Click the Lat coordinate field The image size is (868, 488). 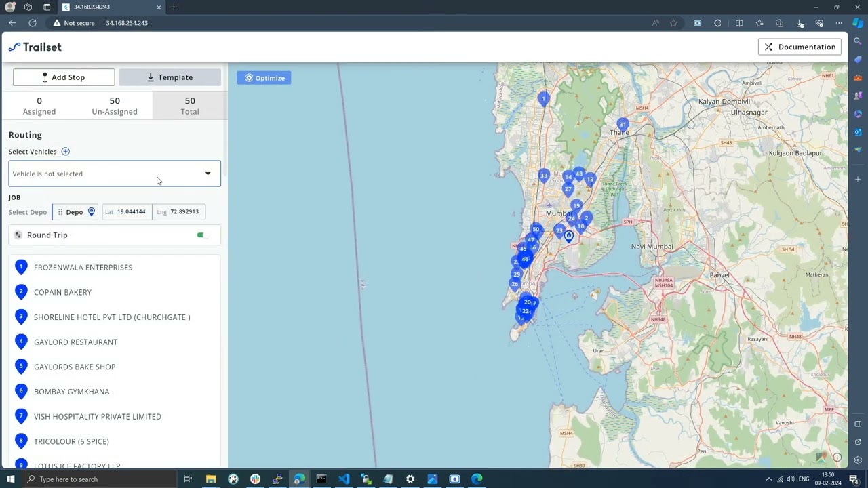(127, 212)
